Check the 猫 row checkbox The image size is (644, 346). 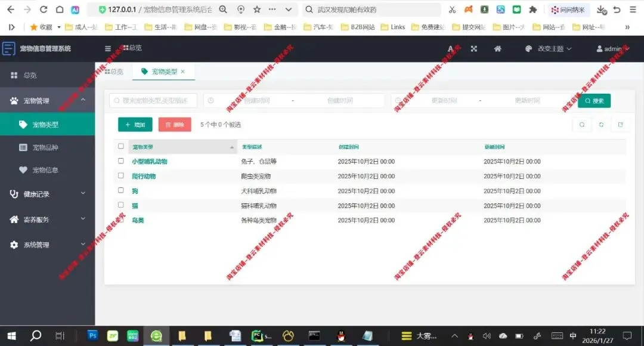click(x=120, y=205)
